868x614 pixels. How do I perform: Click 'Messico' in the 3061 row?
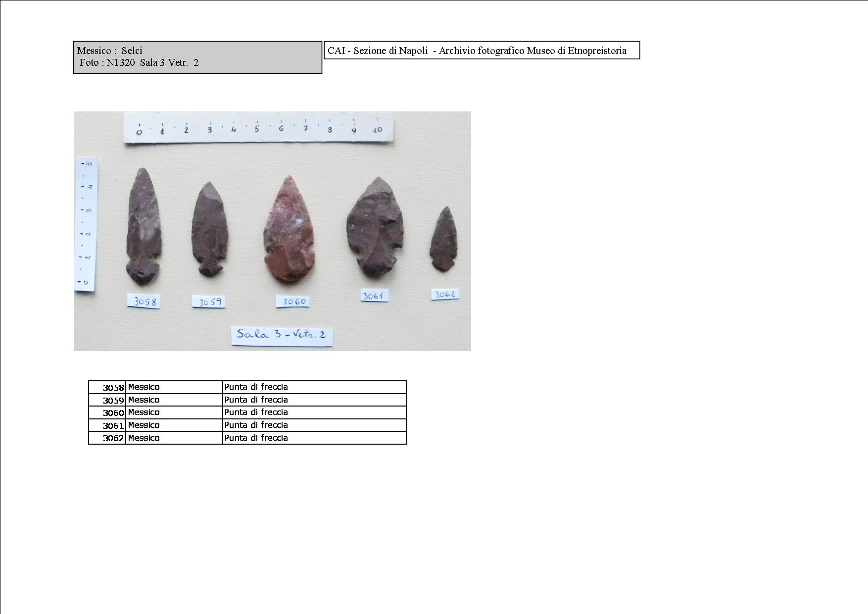pyautogui.click(x=144, y=425)
